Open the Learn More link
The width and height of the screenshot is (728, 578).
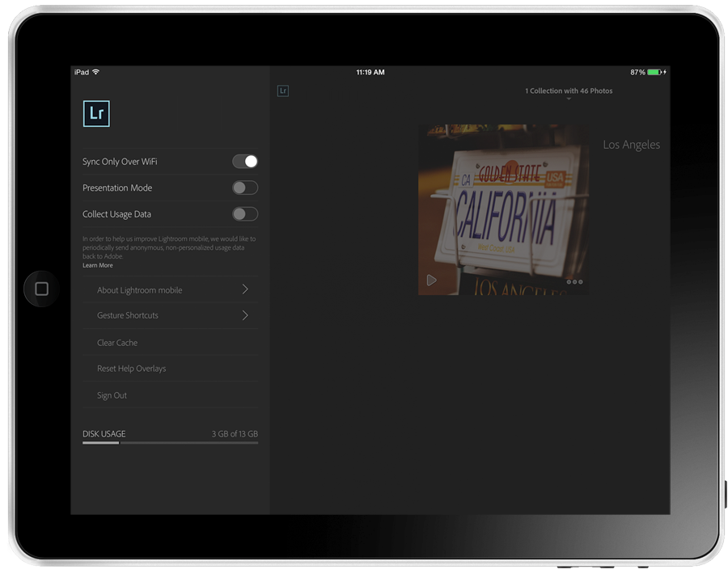(x=98, y=265)
